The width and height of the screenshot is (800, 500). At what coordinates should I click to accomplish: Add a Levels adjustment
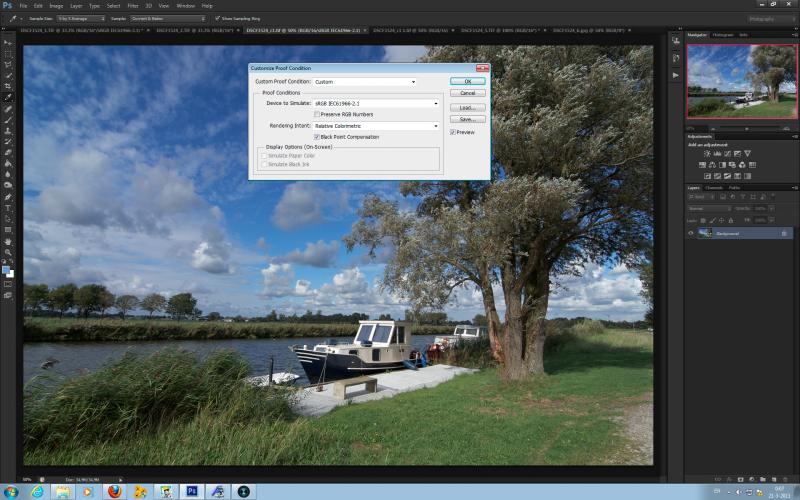717,154
